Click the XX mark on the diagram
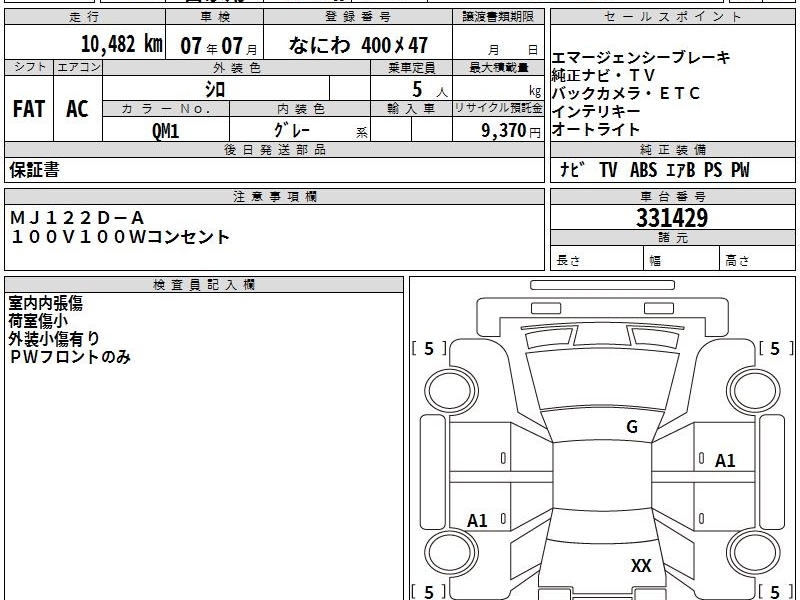 point(641,566)
